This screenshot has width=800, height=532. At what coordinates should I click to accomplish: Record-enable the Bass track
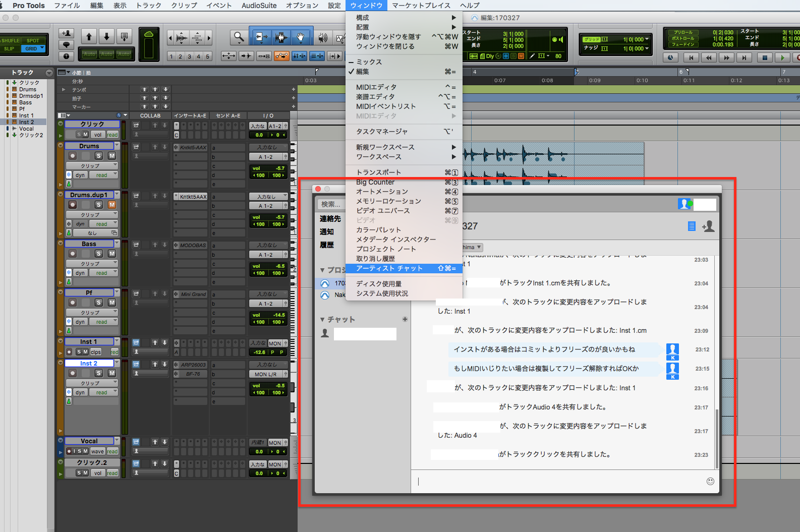tap(73, 254)
